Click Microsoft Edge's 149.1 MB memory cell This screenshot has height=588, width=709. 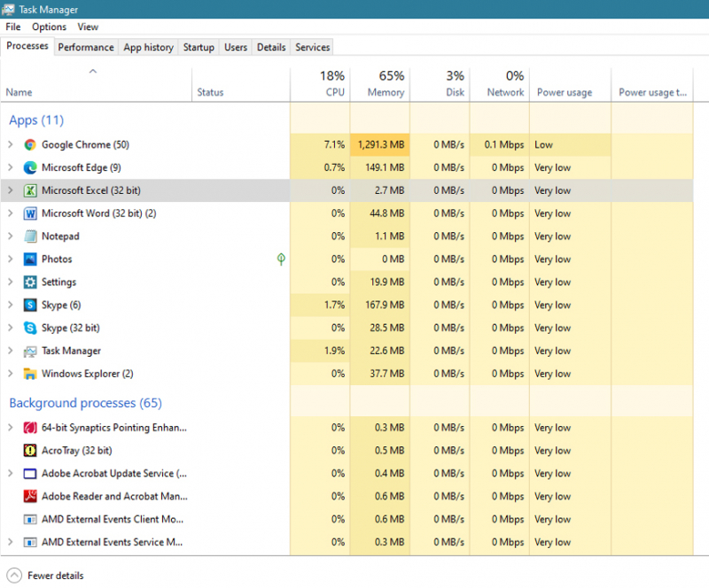click(x=380, y=167)
